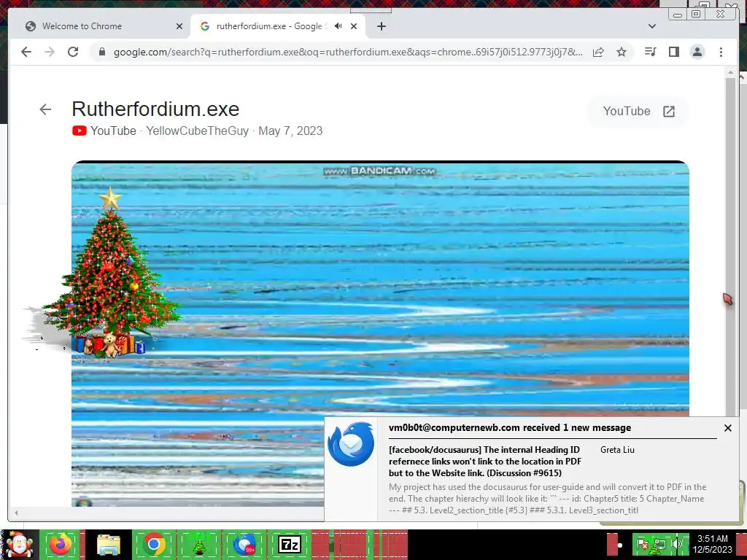
Task: Open network tray icon
Action: (659, 544)
